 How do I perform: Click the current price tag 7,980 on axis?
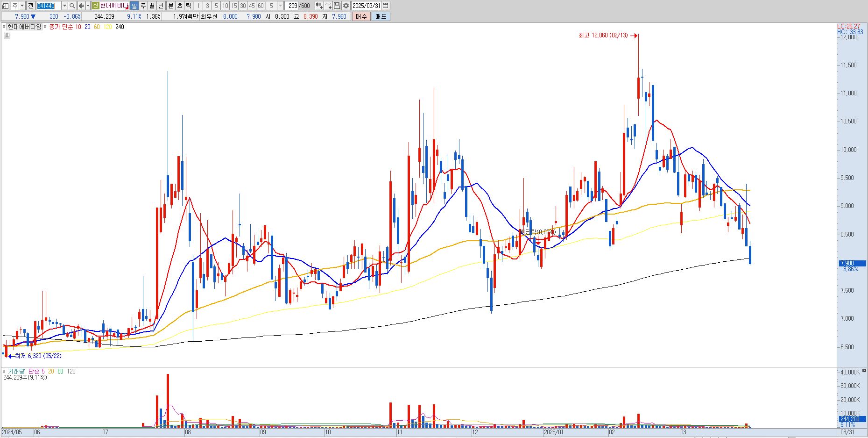pos(852,264)
